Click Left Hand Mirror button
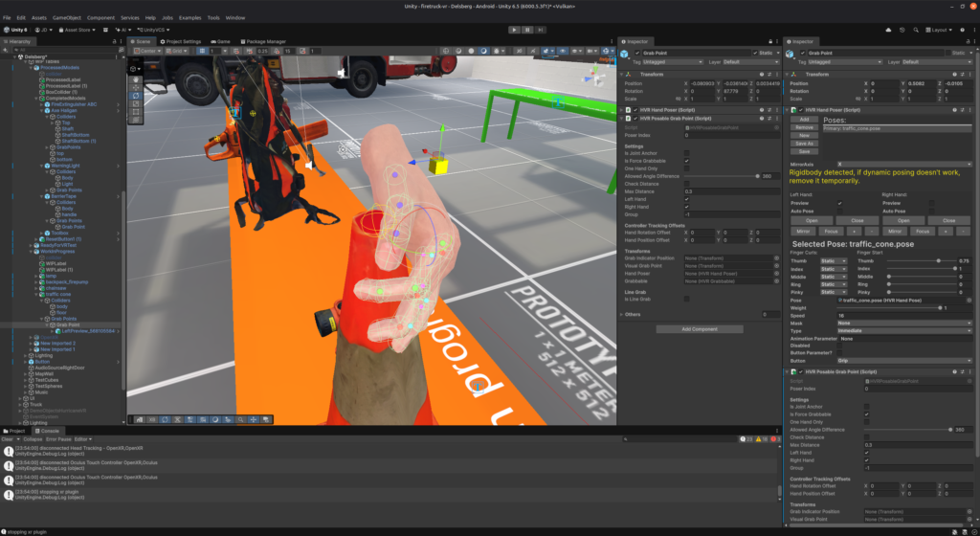980x536 pixels. pyautogui.click(x=803, y=231)
